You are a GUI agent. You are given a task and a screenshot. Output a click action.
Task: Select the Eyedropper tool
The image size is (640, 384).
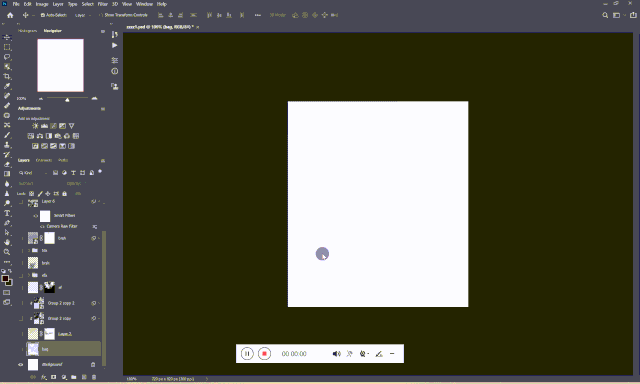tap(7, 86)
